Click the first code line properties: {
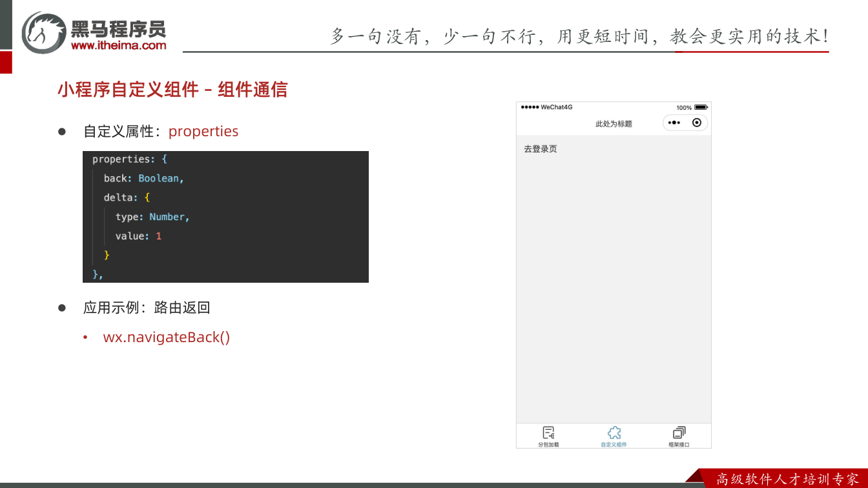This screenshot has width=868, height=488. (130, 159)
